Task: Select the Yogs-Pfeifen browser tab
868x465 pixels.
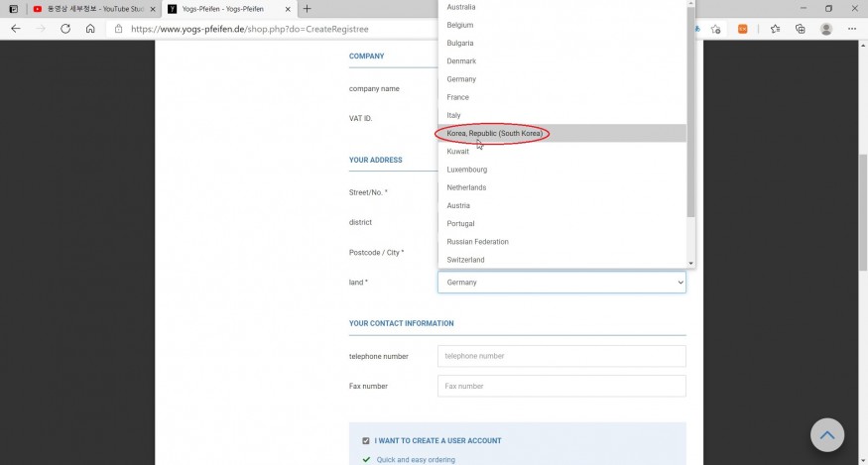Action: tap(228, 9)
